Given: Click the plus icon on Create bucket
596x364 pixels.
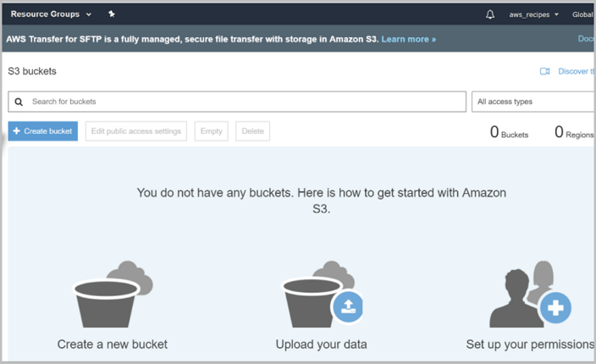Looking at the screenshot, I should click(x=17, y=131).
